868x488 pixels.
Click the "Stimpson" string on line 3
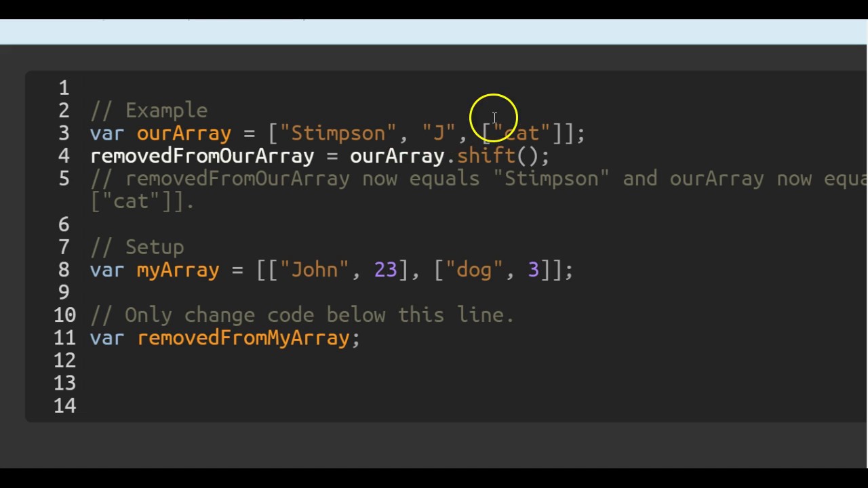(337, 134)
